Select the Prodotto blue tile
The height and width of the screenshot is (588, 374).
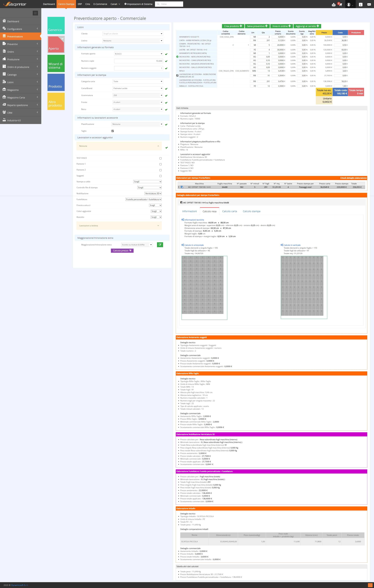click(x=56, y=82)
